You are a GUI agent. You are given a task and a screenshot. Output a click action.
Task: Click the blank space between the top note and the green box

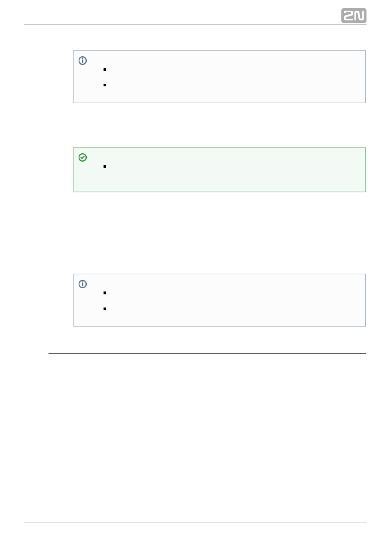(219, 125)
